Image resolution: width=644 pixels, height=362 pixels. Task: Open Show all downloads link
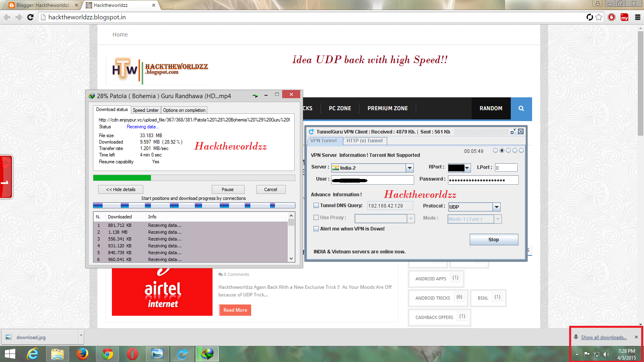pyautogui.click(x=604, y=337)
